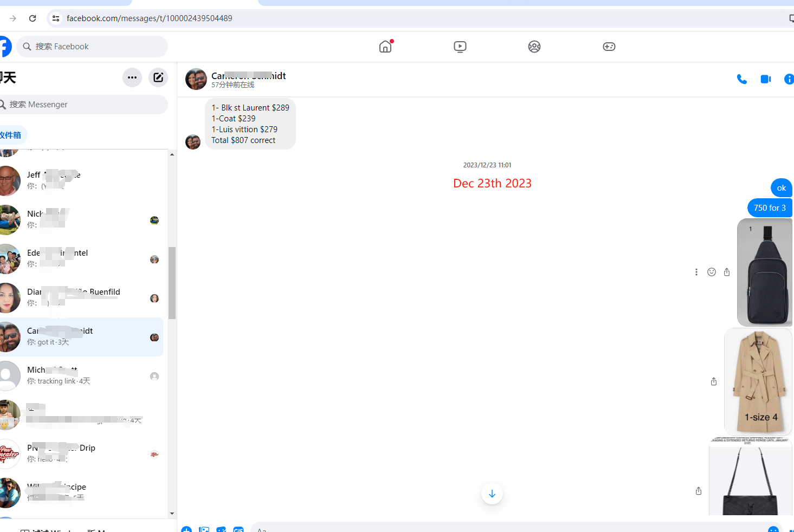Jump to latest messages with the down arrow
This screenshot has width=794, height=532.
click(x=492, y=494)
